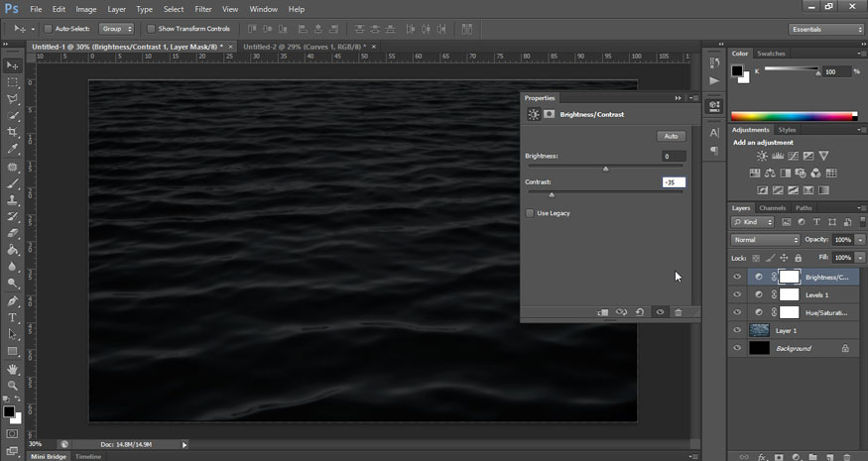Enable the Use Legacy checkbox
Viewport: 868px width, 461px height.
(530, 213)
